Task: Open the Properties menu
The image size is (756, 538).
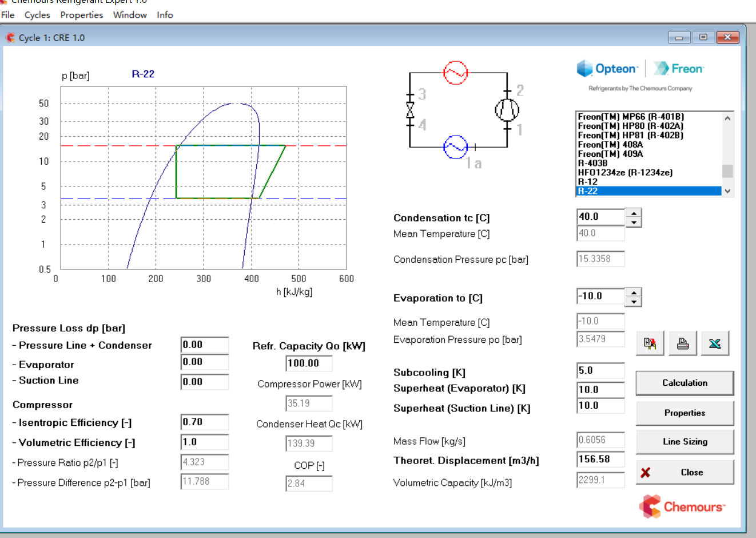Action: (x=82, y=15)
